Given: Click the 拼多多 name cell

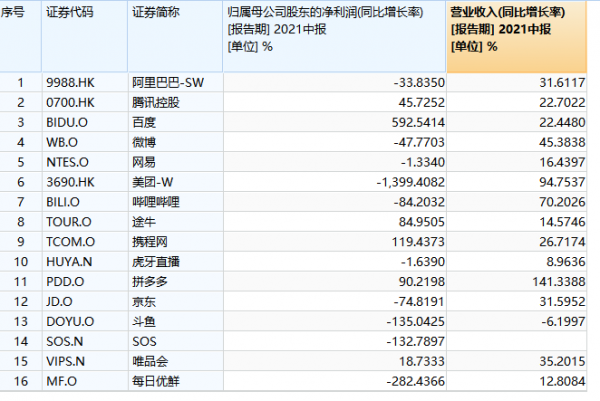Looking at the screenshot, I should click(x=176, y=282).
